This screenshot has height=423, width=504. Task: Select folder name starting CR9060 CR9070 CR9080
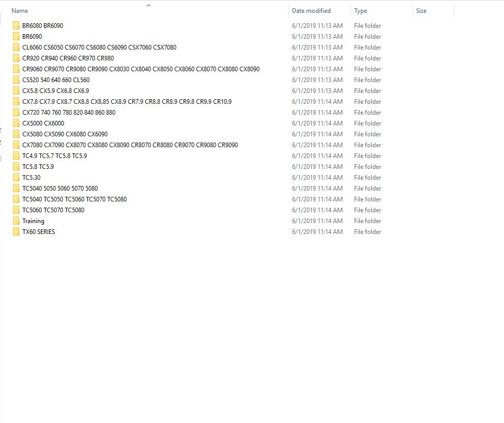[141, 69]
